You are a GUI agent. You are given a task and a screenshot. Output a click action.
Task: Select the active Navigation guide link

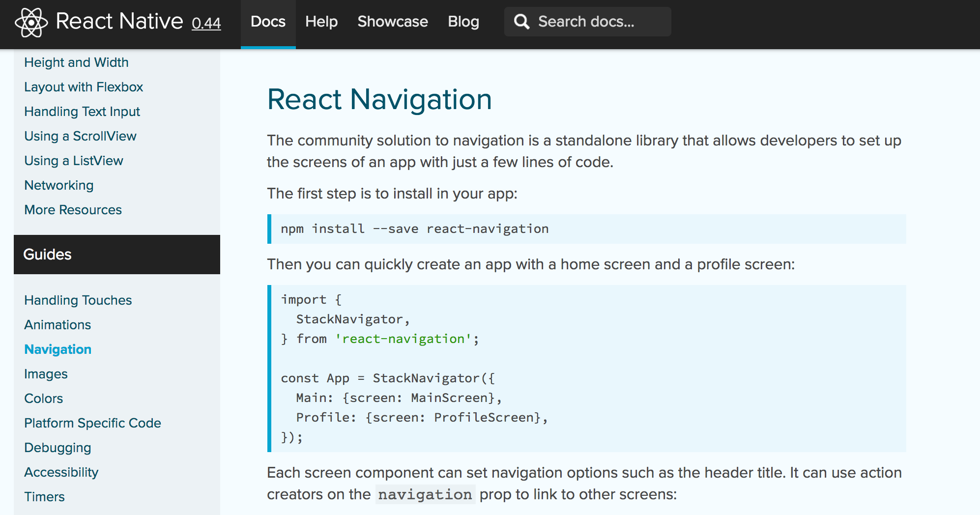(x=58, y=349)
